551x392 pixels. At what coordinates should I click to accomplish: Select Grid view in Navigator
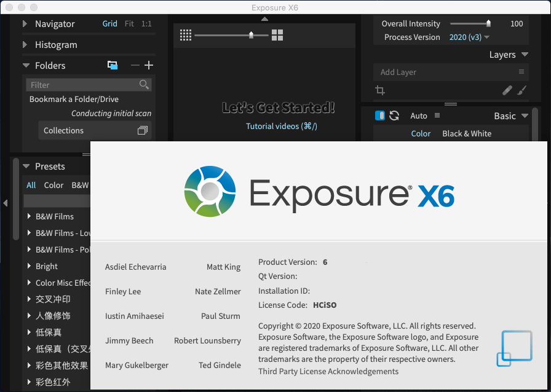point(109,23)
